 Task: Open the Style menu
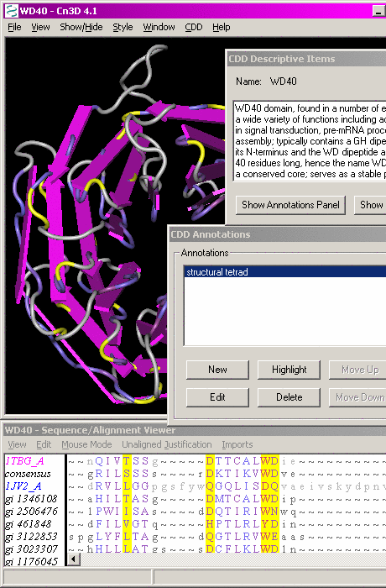coord(123,27)
